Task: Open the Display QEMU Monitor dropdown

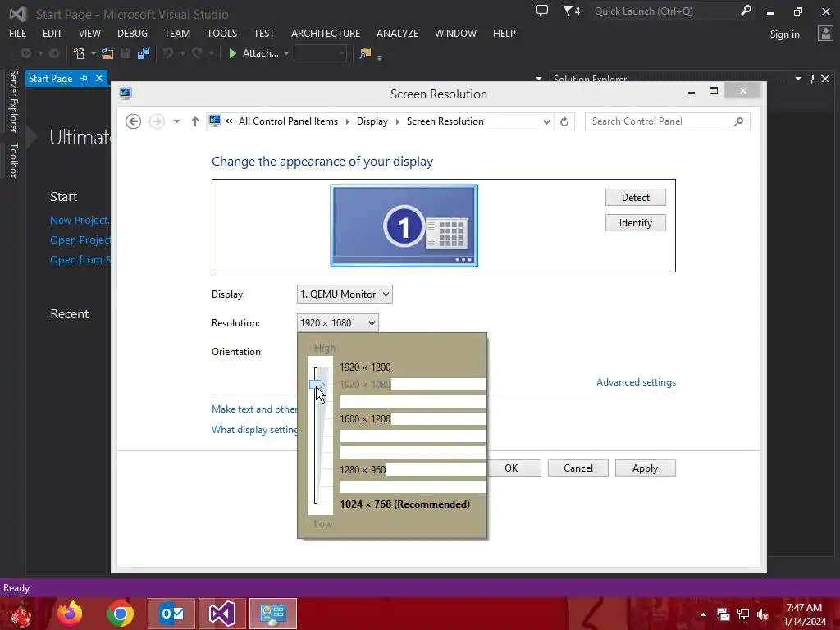Action: pos(345,294)
